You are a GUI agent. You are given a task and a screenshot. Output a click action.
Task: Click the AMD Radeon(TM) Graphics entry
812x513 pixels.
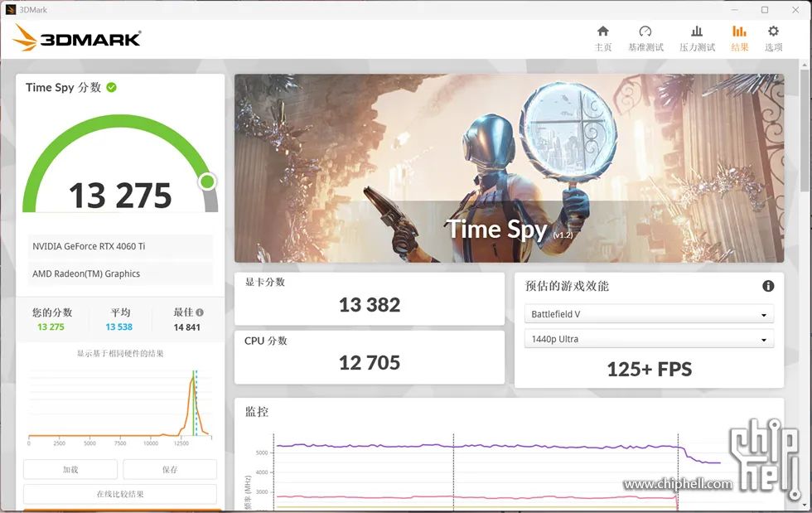pyautogui.click(x=120, y=273)
